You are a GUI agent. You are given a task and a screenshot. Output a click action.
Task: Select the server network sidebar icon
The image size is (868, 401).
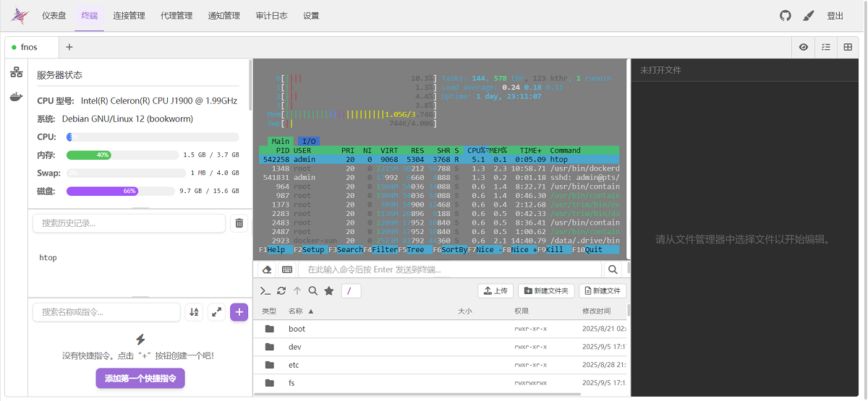pos(16,73)
